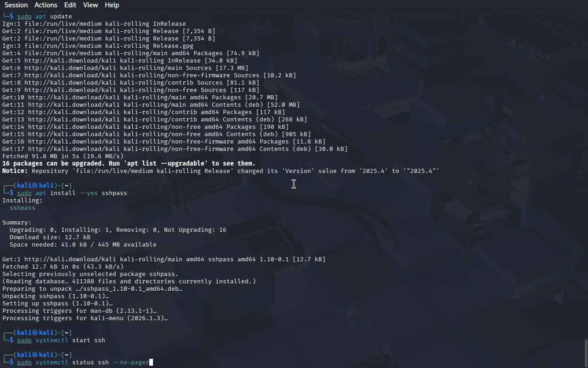Open the View menu

tap(90, 5)
